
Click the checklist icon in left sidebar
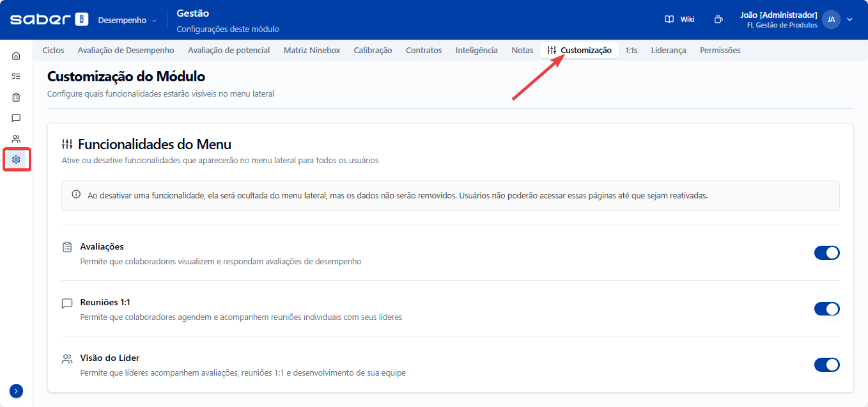[16, 76]
